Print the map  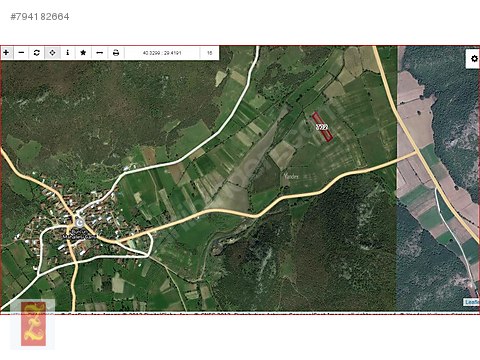pos(116,53)
